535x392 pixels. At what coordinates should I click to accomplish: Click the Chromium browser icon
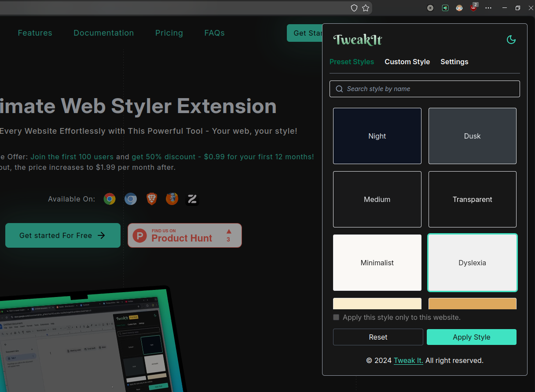[x=130, y=199]
